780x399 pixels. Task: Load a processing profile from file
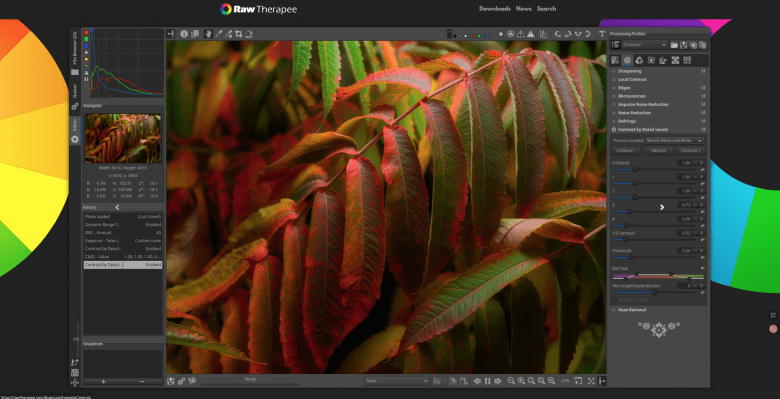(674, 45)
